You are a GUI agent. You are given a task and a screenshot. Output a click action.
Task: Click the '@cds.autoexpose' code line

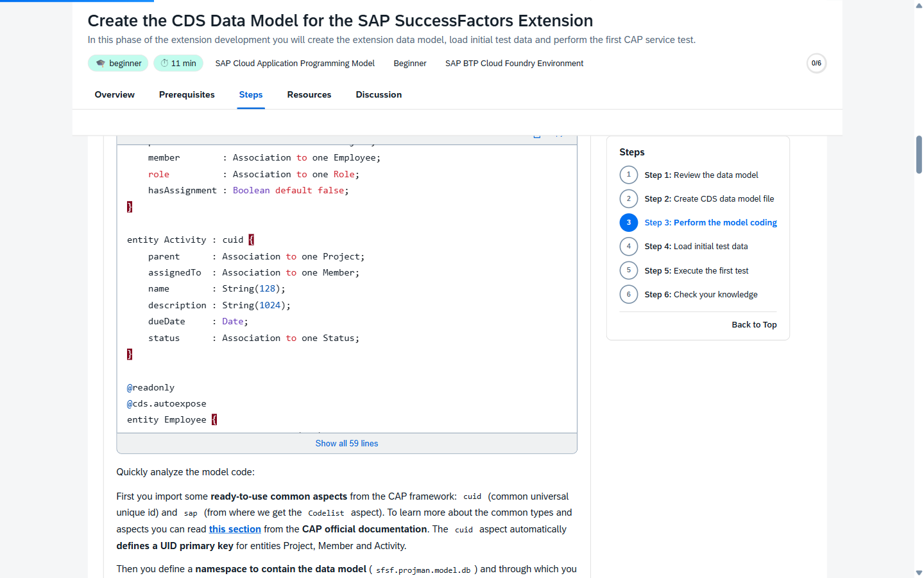tap(167, 403)
